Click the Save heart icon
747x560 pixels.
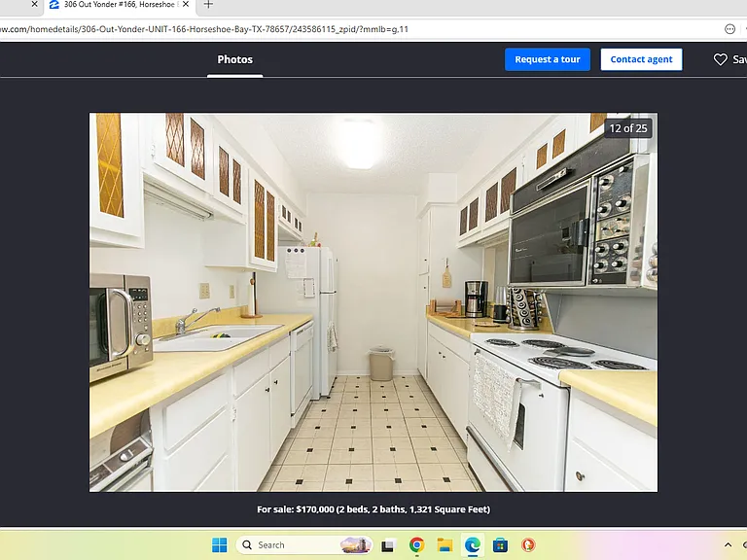coord(720,59)
